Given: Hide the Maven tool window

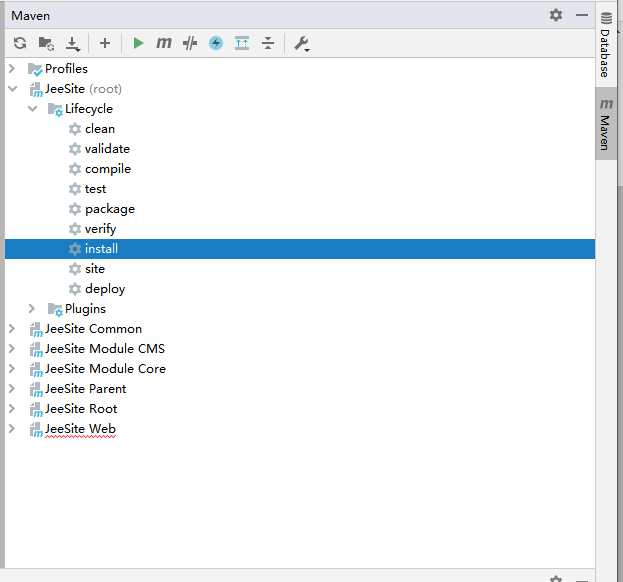Looking at the screenshot, I should [582, 15].
